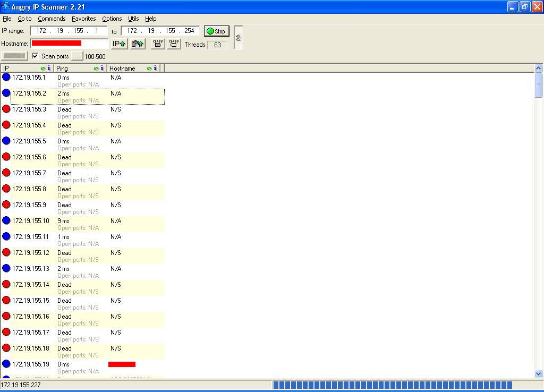Click the paste IP from clipboard icon
This screenshot has height=392, width=544.
point(138,44)
